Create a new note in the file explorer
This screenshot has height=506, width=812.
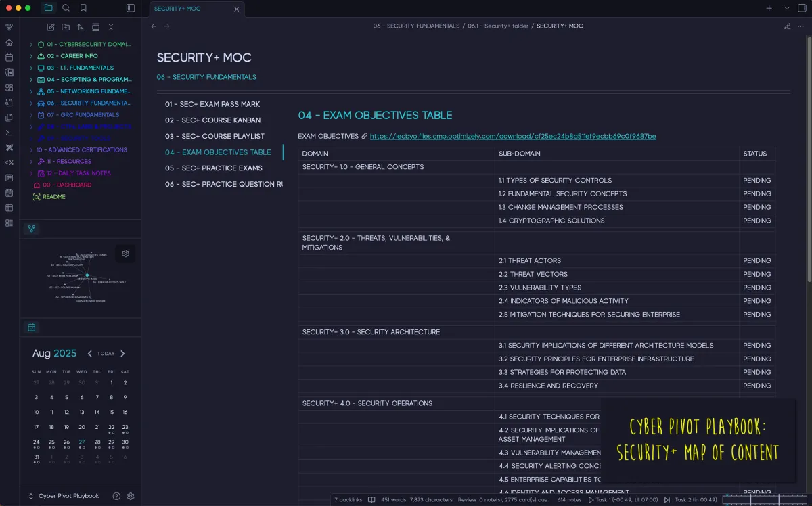(x=51, y=27)
